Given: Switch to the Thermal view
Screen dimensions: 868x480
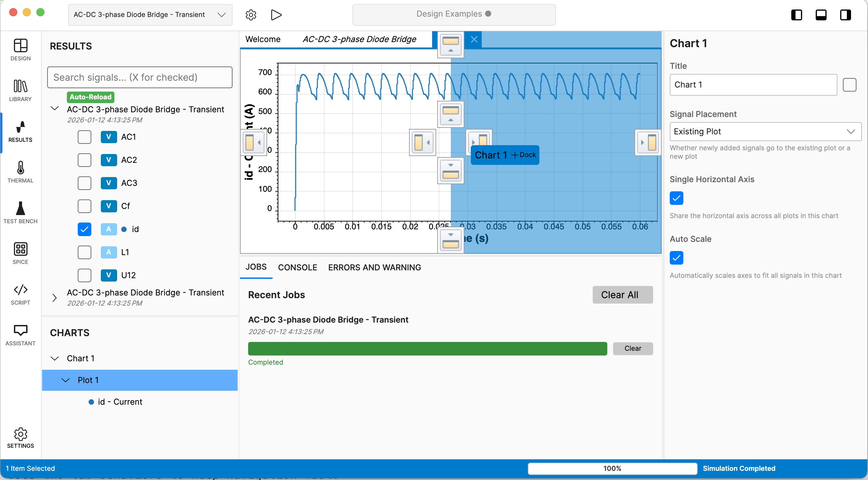Looking at the screenshot, I should pyautogui.click(x=20, y=172).
